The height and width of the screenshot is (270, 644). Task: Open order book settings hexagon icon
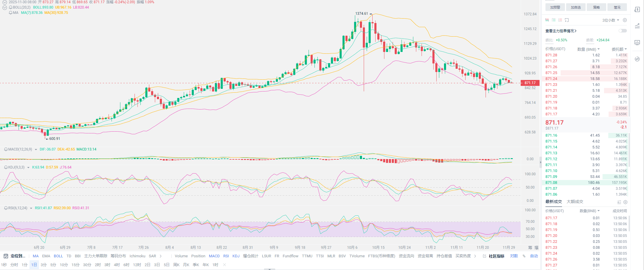pos(625,20)
